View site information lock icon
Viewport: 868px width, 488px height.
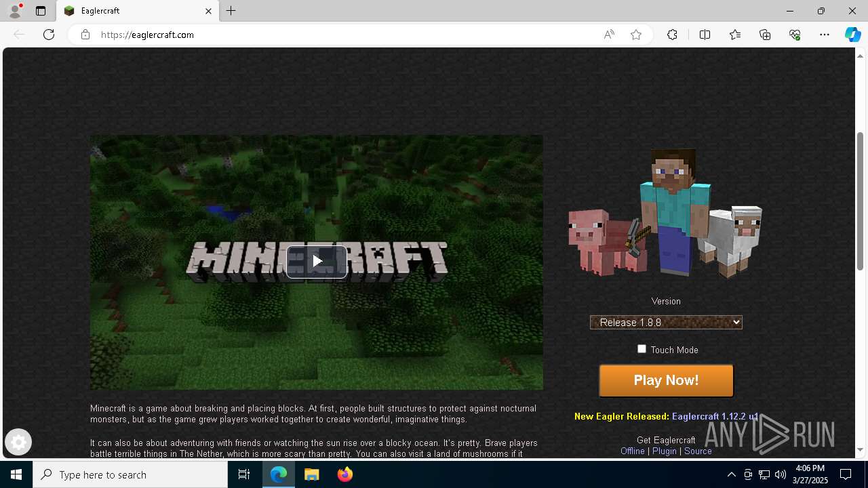[85, 35]
